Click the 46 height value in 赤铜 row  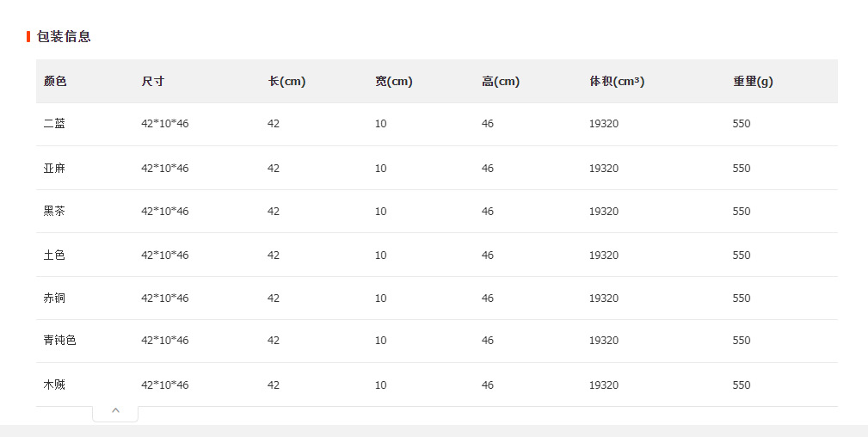[x=488, y=299]
